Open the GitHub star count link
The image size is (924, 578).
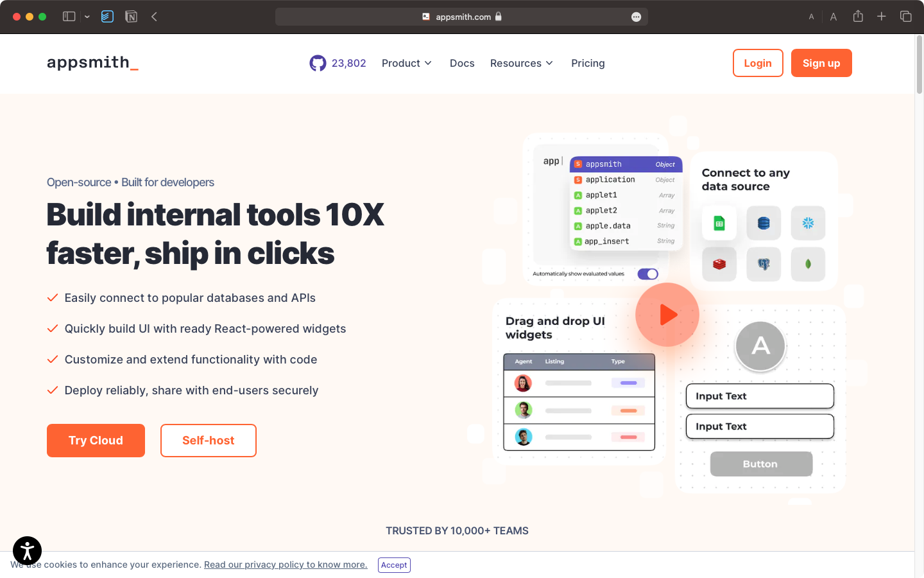[338, 63]
